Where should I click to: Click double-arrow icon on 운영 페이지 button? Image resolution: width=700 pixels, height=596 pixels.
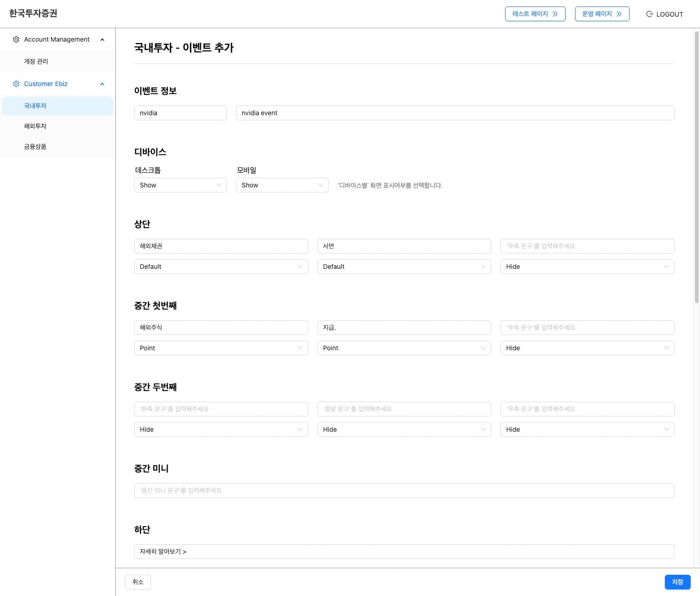pos(619,14)
